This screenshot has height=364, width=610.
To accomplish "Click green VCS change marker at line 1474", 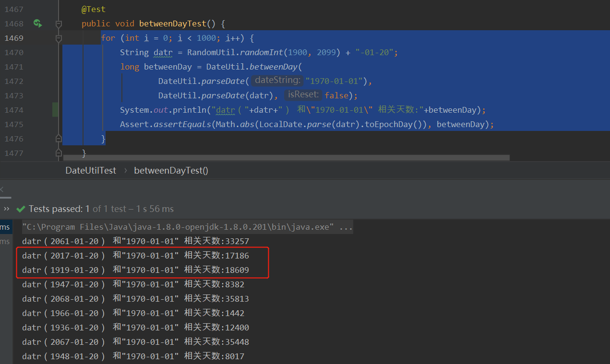I will tap(55, 110).
